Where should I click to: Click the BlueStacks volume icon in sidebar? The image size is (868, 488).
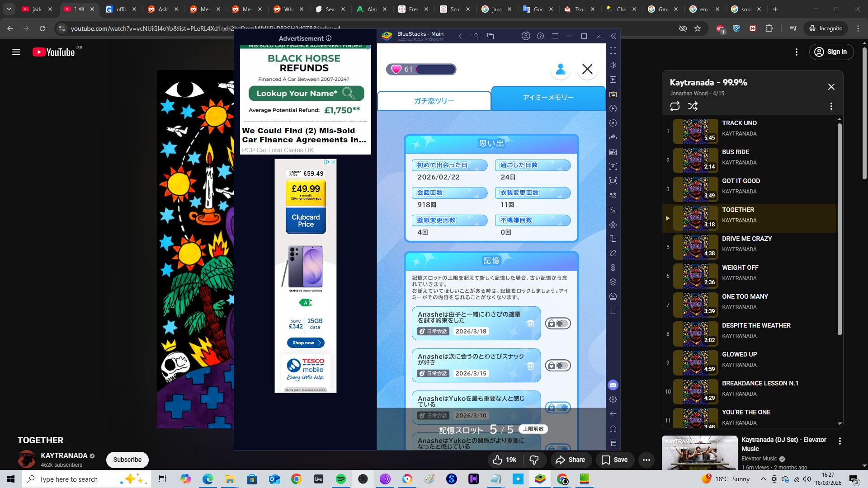[613, 65]
